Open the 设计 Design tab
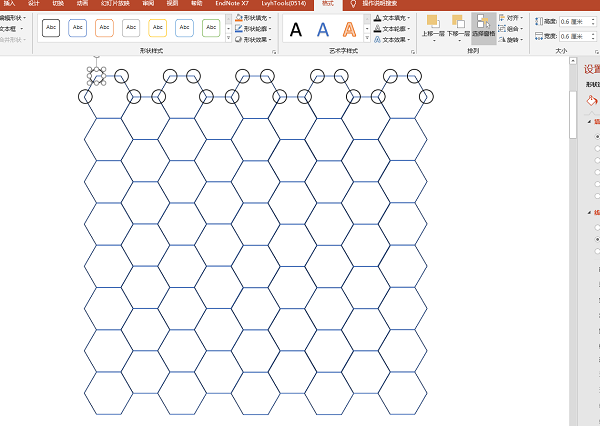This screenshot has height=426, width=600. click(34, 3)
